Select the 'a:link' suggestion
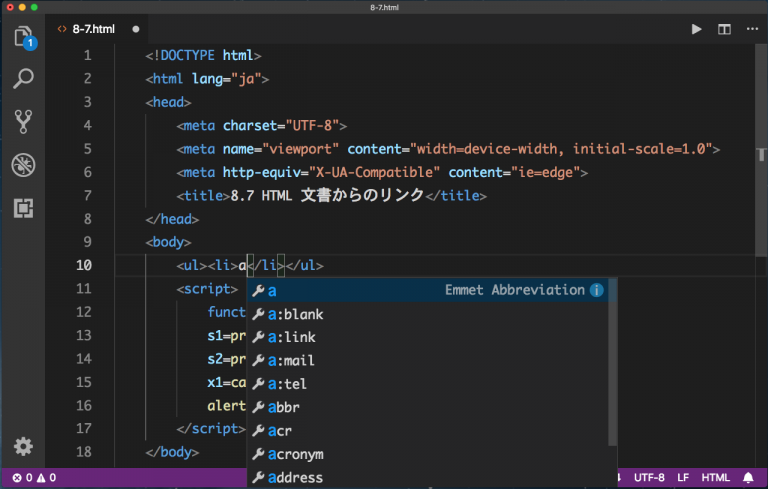Image resolution: width=768 pixels, height=489 pixels. (428, 337)
